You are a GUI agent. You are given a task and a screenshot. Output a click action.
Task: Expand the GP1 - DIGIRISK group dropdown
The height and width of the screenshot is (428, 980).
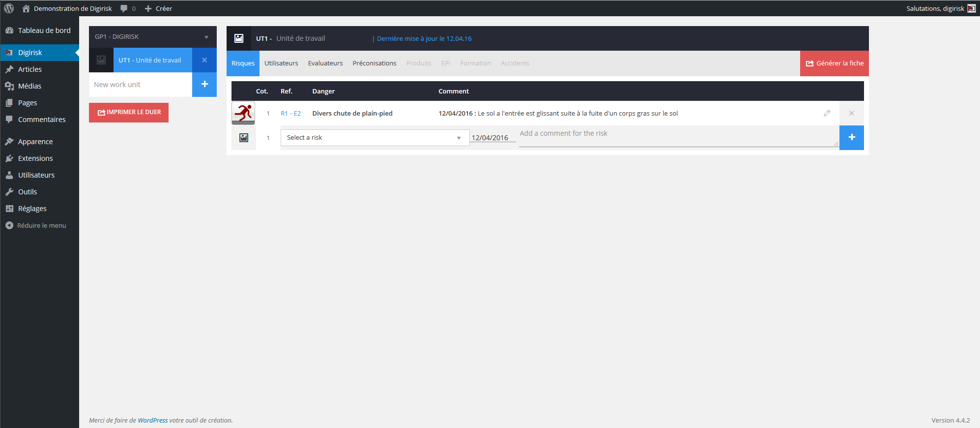click(x=153, y=37)
